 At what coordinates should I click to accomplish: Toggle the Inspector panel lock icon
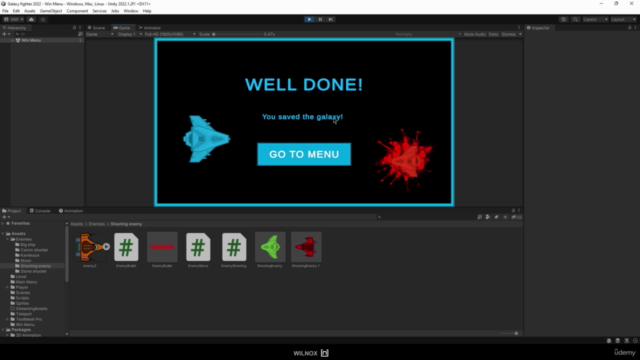pos(629,28)
